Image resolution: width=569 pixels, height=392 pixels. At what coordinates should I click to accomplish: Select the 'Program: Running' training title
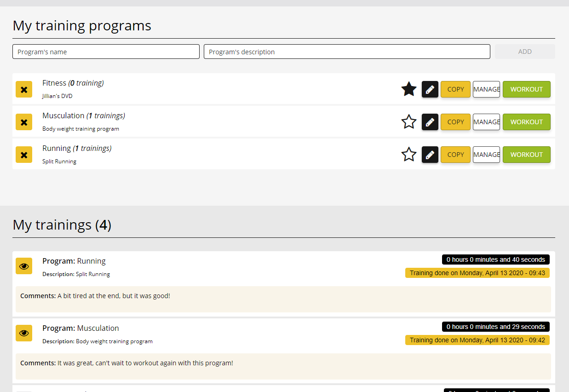(x=74, y=261)
